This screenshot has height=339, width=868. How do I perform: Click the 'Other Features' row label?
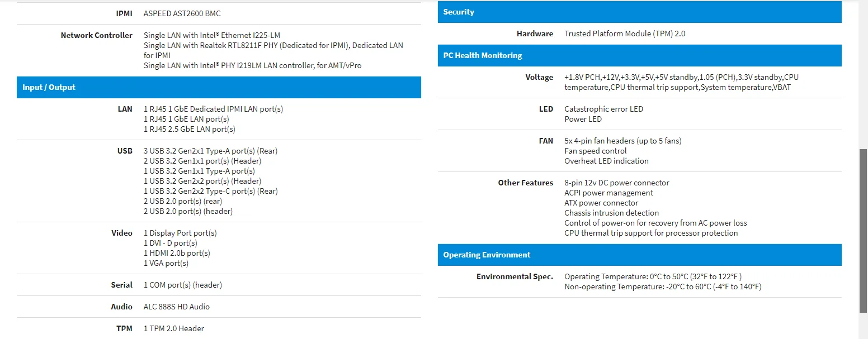click(526, 183)
